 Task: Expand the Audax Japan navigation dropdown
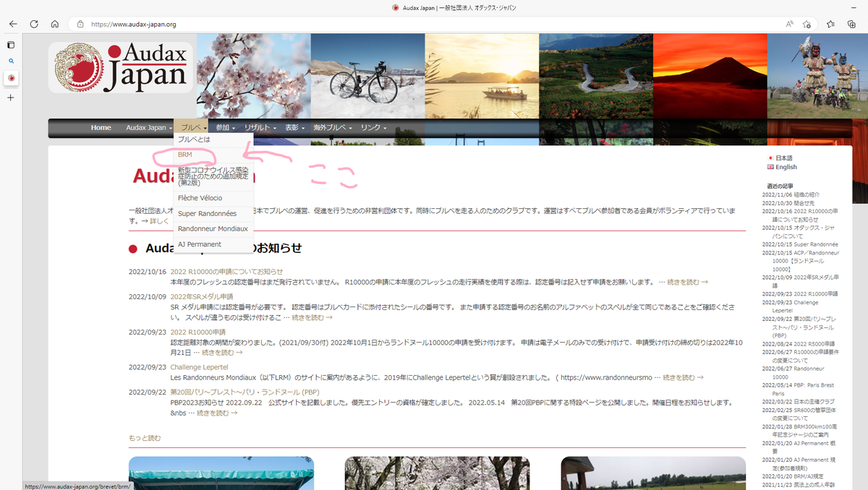[x=148, y=128]
